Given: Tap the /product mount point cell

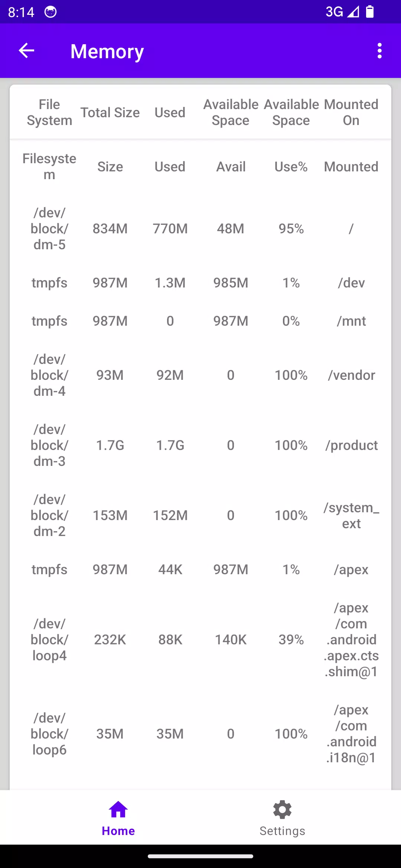Looking at the screenshot, I should pyautogui.click(x=351, y=445).
